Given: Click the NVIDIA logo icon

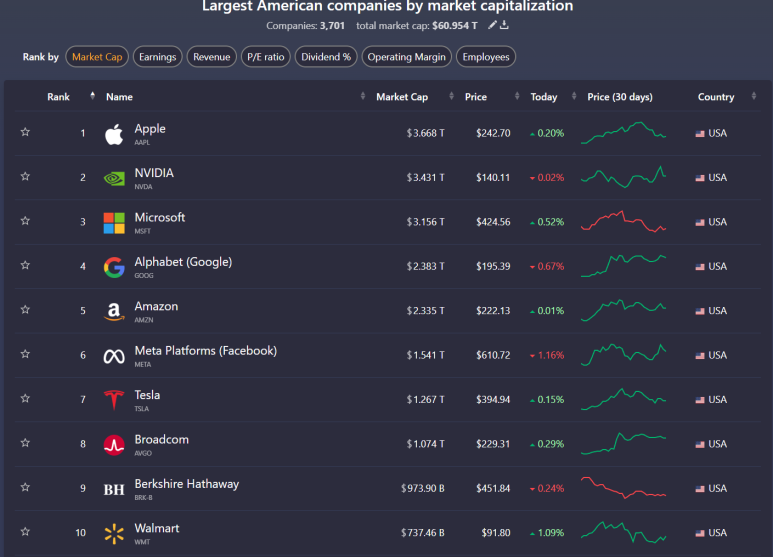Looking at the screenshot, I should click(x=114, y=178).
